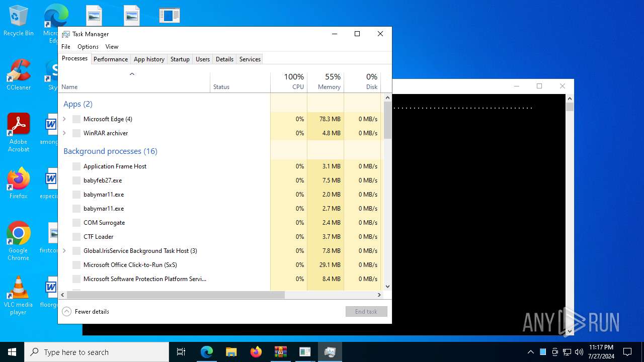Maximize the background console window
Image resolution: width=644 pixels, height=362 pixels.
click(539, 86)
